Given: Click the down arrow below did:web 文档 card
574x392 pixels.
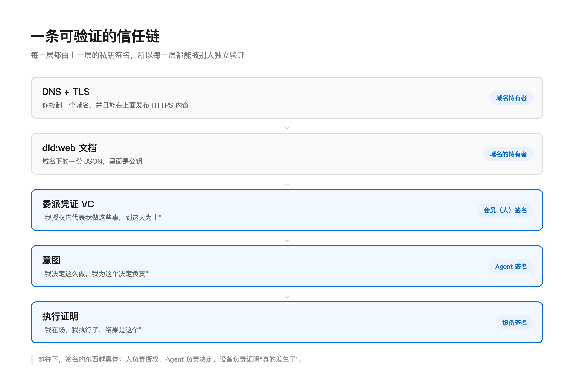Looking at the screenshot, I should point(287,182).
